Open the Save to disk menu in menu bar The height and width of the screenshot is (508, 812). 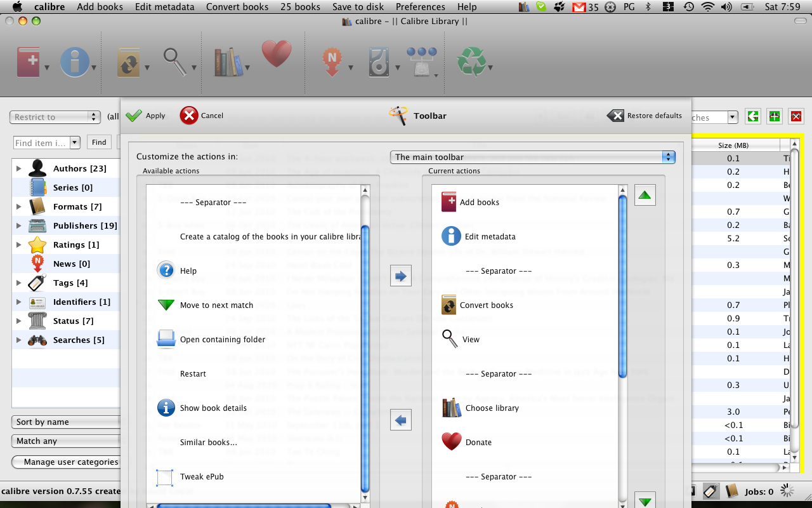click(x=358, y=7)
